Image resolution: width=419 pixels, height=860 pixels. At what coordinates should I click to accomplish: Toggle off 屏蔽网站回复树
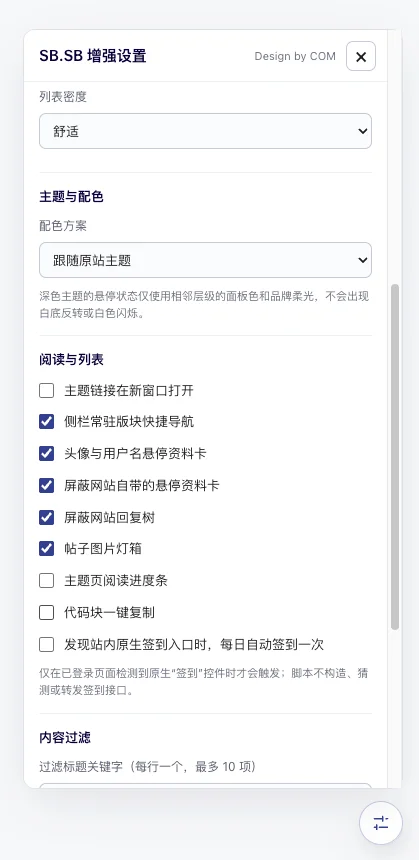47,517
